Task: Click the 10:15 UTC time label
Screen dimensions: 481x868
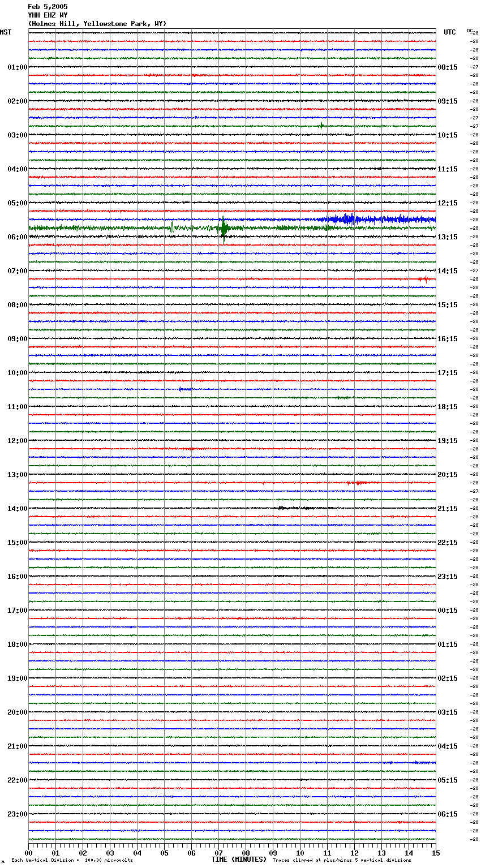Action: pyautogui.click(x=448, y=135)
